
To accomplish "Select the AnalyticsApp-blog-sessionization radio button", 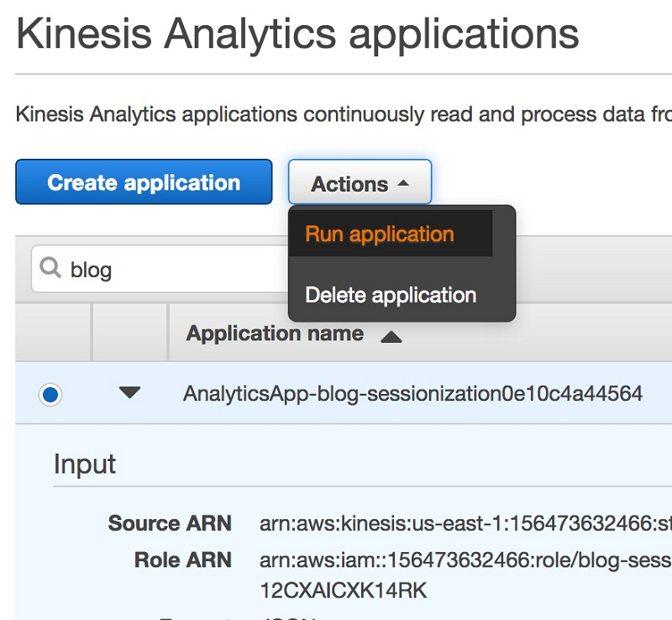I will [x=50, y=395].
